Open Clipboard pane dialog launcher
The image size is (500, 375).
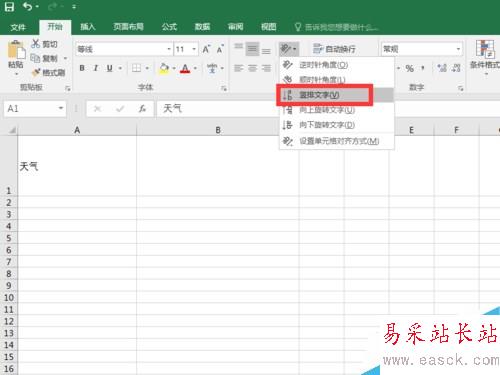(x=68, y=88)
